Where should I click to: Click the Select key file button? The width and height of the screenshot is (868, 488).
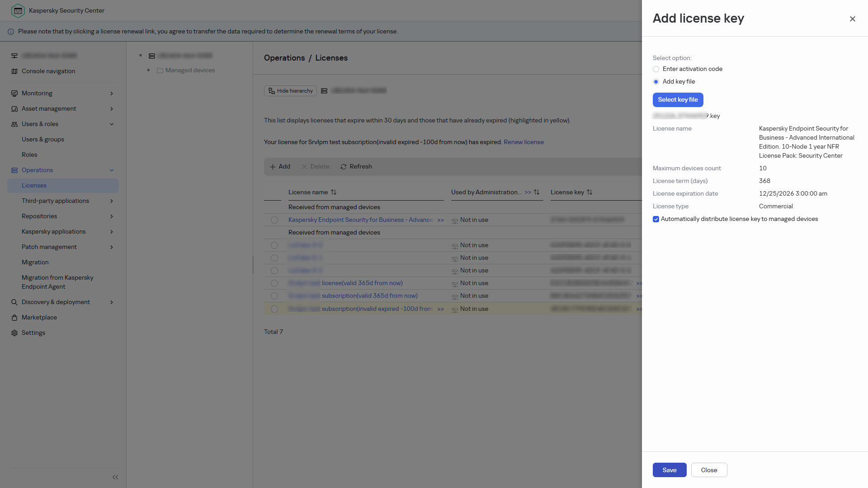pyautogui.click(x=678, y=100)
